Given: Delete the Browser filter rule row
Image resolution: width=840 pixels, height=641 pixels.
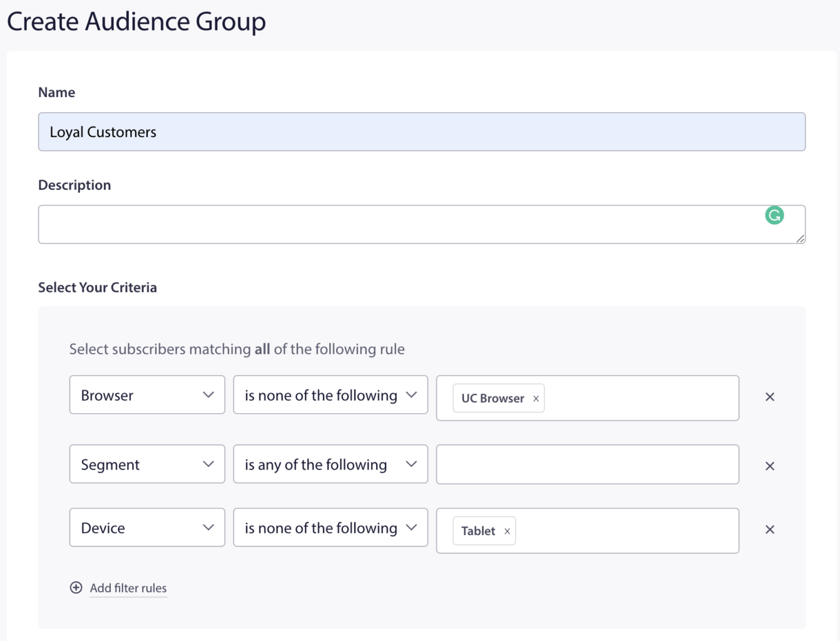Looking at the screenshot, I should tap(770, 397).
